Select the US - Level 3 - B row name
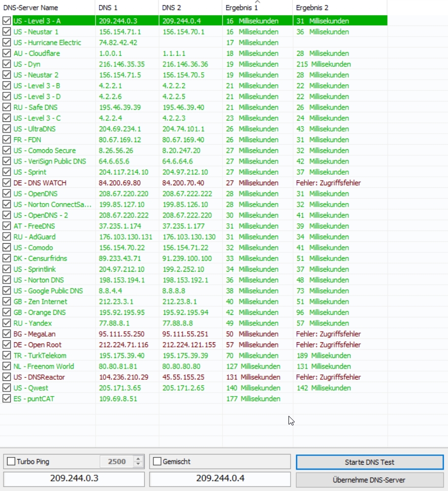The height and width of the screenshot is (491, 448). click(37, 85)
